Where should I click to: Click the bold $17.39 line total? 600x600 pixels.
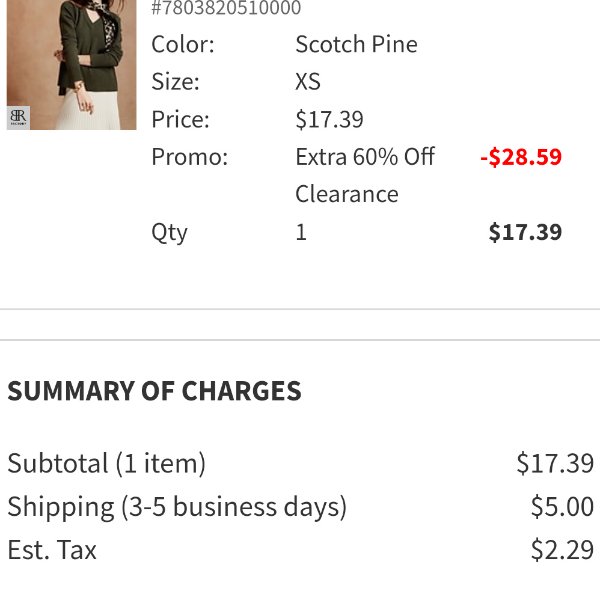525,232
